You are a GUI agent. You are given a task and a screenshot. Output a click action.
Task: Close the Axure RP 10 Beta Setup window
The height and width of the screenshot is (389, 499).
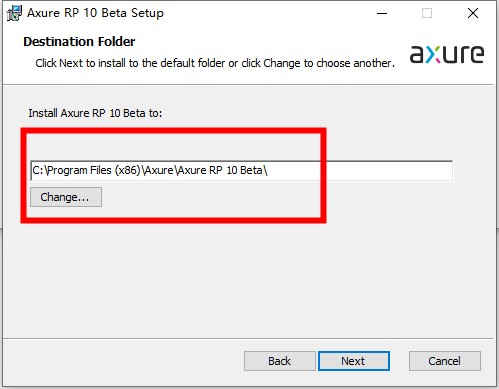pos(473,13)
